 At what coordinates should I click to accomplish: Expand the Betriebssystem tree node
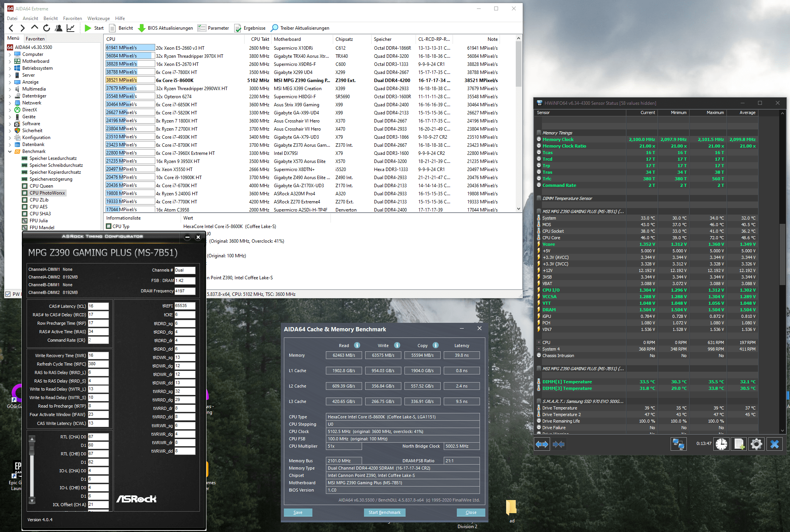(10, 68)
